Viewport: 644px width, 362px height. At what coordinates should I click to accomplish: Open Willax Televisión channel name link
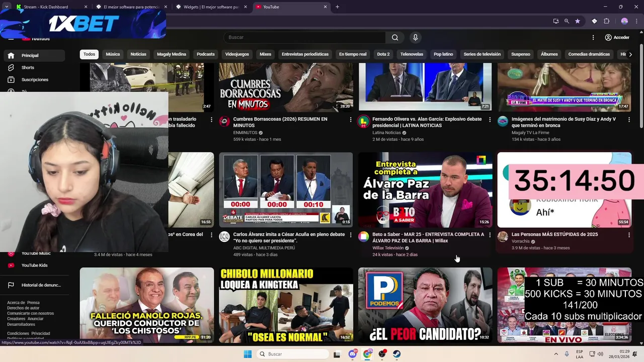click(388, 248)
